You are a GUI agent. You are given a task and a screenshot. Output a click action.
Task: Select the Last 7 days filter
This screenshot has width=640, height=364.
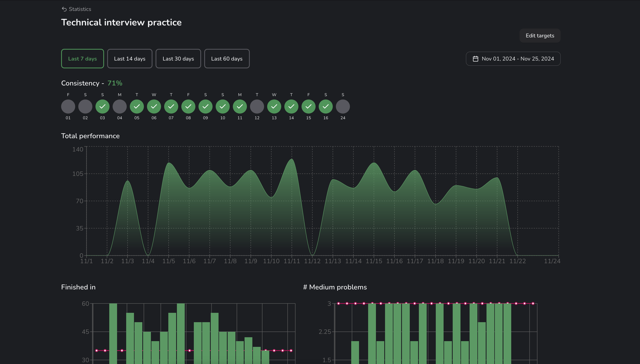pyautogui.click(x=82, y=59)
